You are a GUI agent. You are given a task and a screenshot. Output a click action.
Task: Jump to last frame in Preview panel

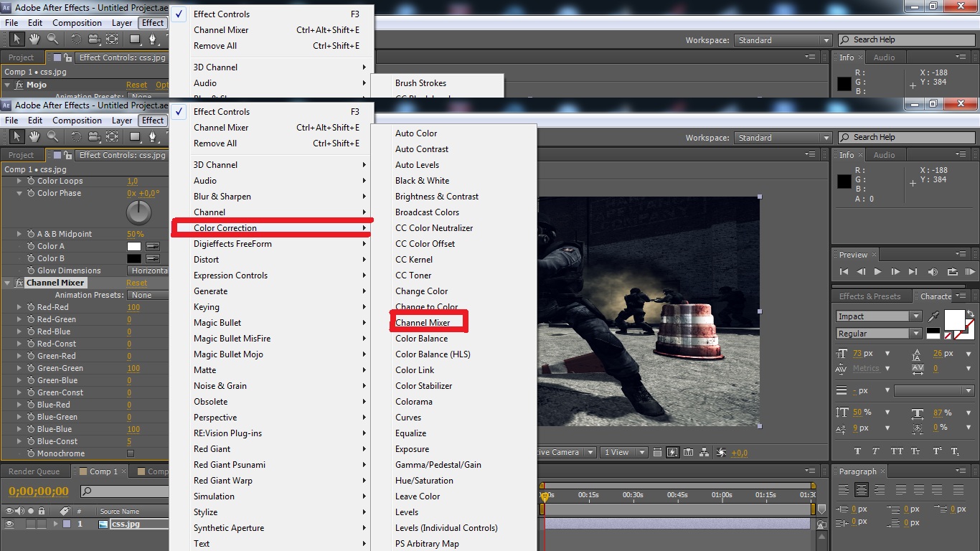click(x=913, y=272)
